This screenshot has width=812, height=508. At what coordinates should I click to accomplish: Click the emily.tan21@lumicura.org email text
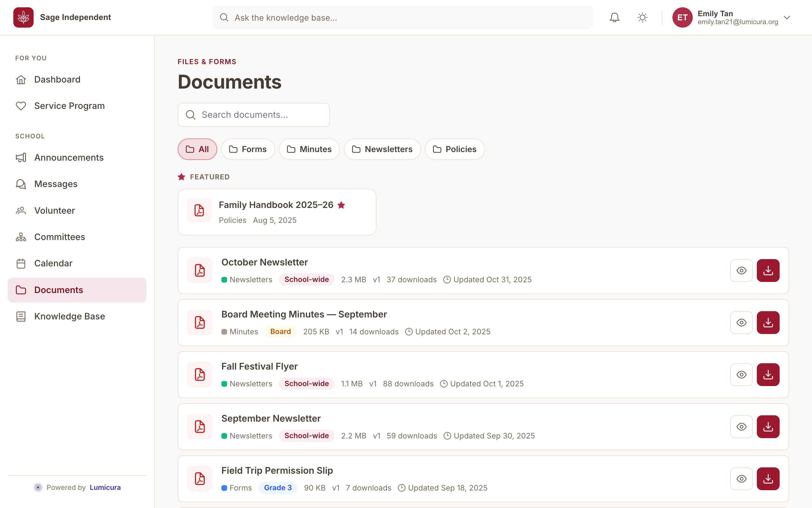pyautogui.click(x=738, y=22)
